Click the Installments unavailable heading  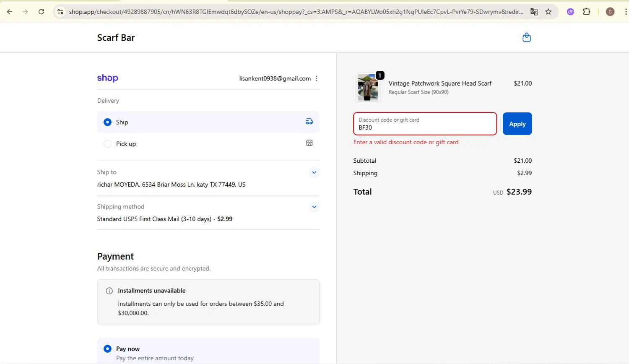point(151,291)
